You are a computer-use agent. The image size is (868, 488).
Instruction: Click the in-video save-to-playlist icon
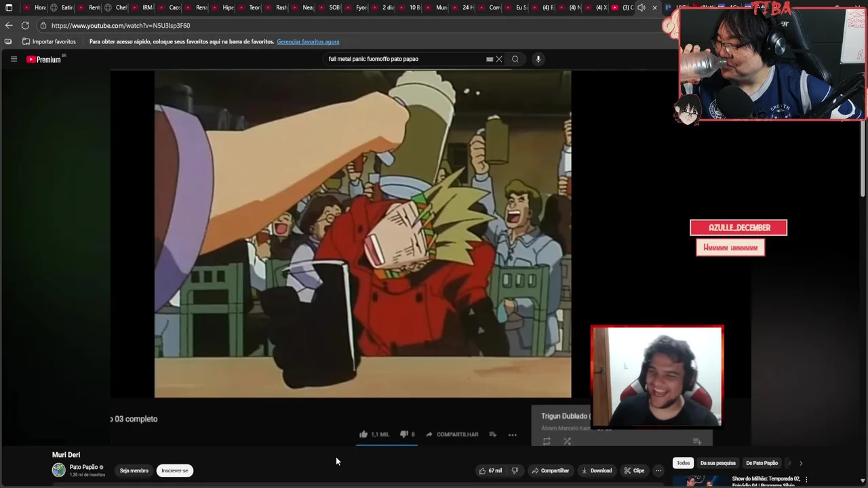click(493, 434)
